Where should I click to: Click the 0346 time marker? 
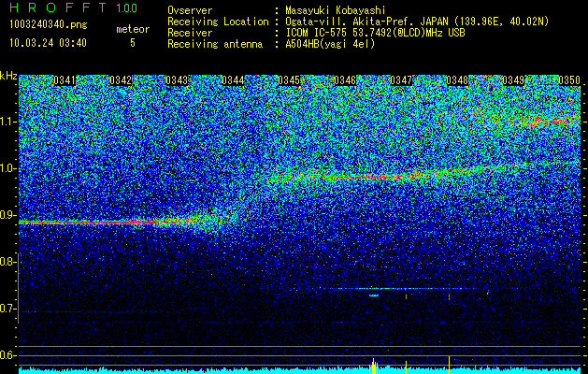[345, 80]
